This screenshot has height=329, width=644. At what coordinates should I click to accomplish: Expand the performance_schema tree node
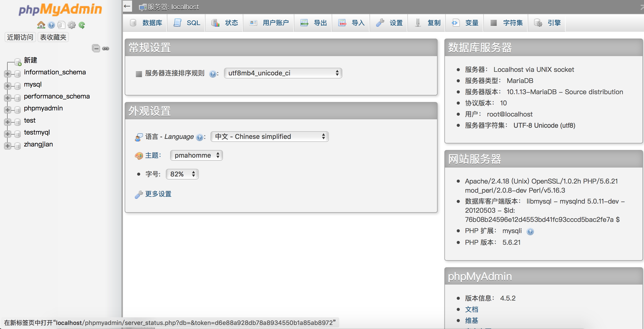click(8, 98)
